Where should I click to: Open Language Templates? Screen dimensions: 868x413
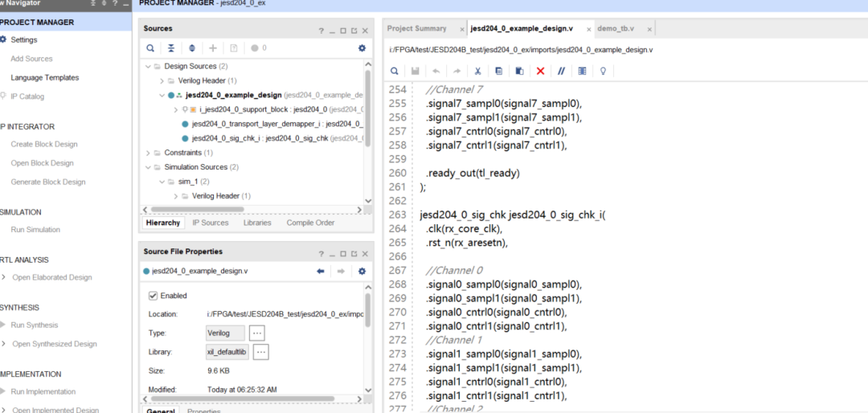point(45,77)
